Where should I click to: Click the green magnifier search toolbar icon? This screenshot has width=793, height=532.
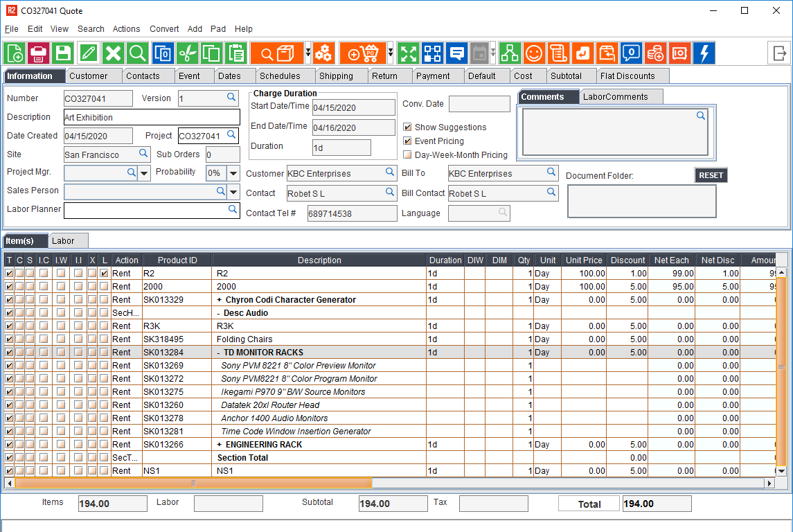click(138, 53)
